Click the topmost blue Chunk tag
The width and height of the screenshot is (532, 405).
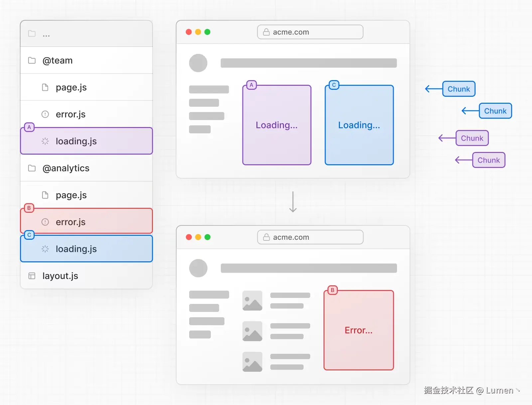point(459,89)
